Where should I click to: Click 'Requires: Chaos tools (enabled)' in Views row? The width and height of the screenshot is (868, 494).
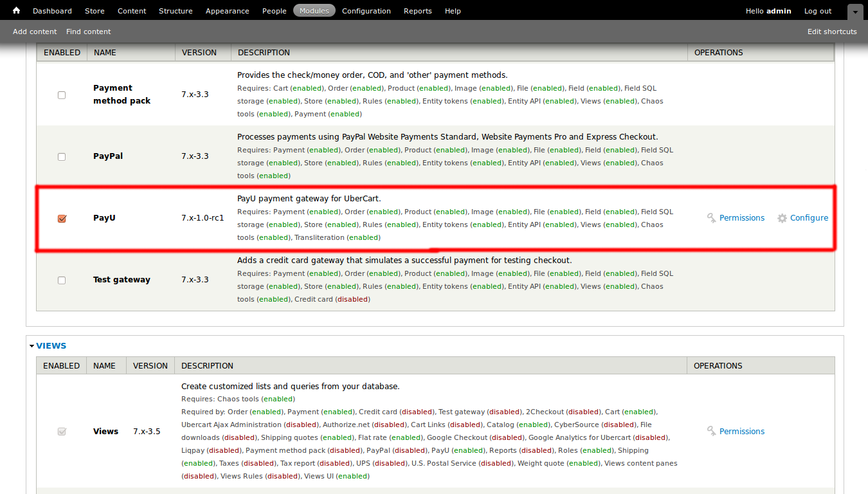coord(238,399)
